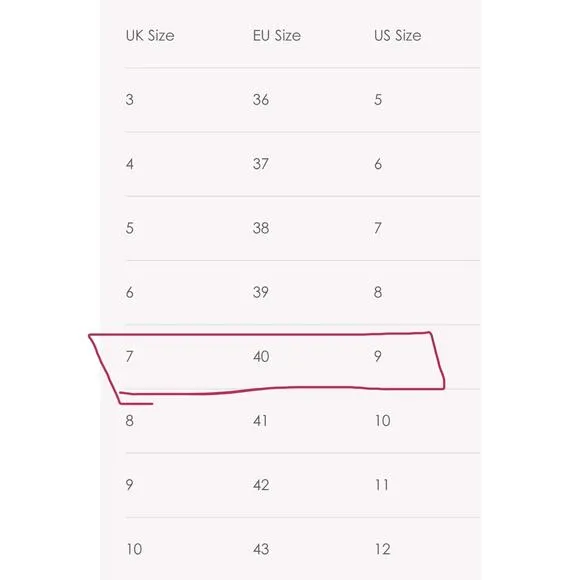Click US size 11 value
The width and height of the screenshot is (580, 580).
click(382, 485)
